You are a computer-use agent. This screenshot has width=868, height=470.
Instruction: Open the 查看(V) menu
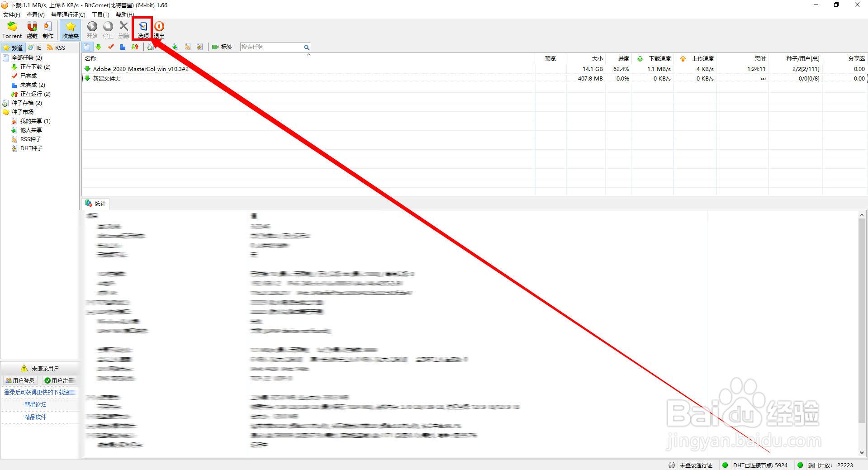(x=35, y=15)
